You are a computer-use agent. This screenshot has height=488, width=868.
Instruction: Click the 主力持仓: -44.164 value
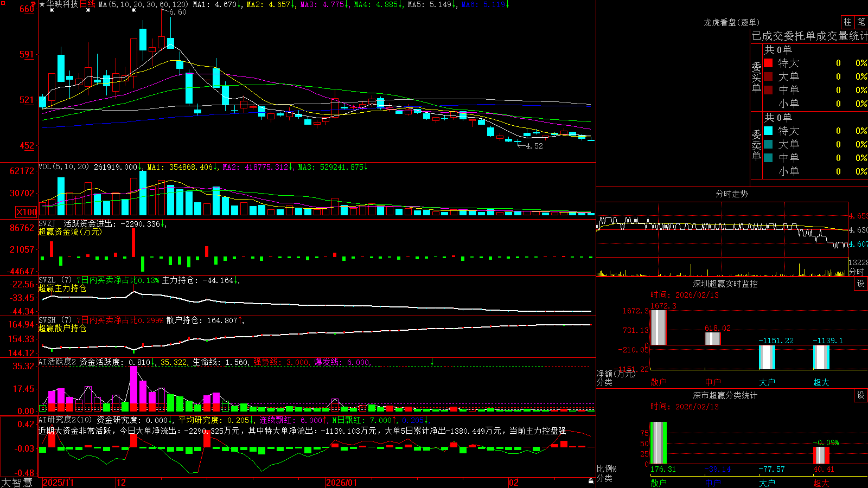click(198, 280)
